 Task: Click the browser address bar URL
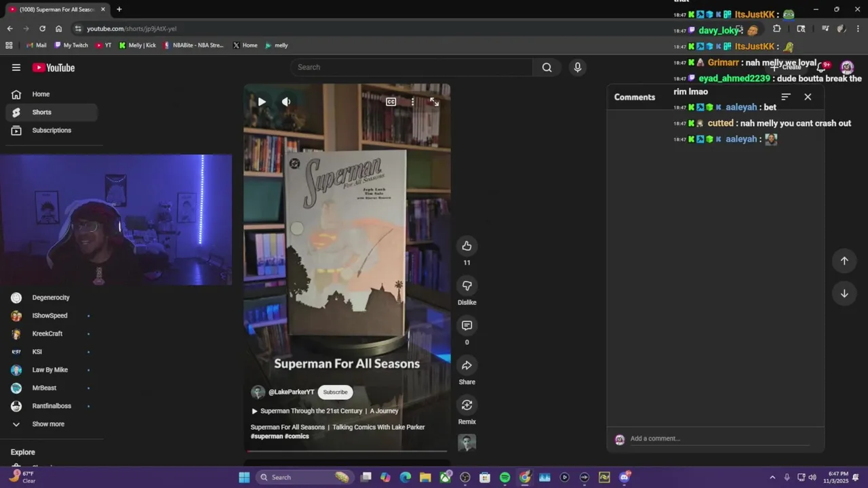pyautogui.click(x=132, y=28)
